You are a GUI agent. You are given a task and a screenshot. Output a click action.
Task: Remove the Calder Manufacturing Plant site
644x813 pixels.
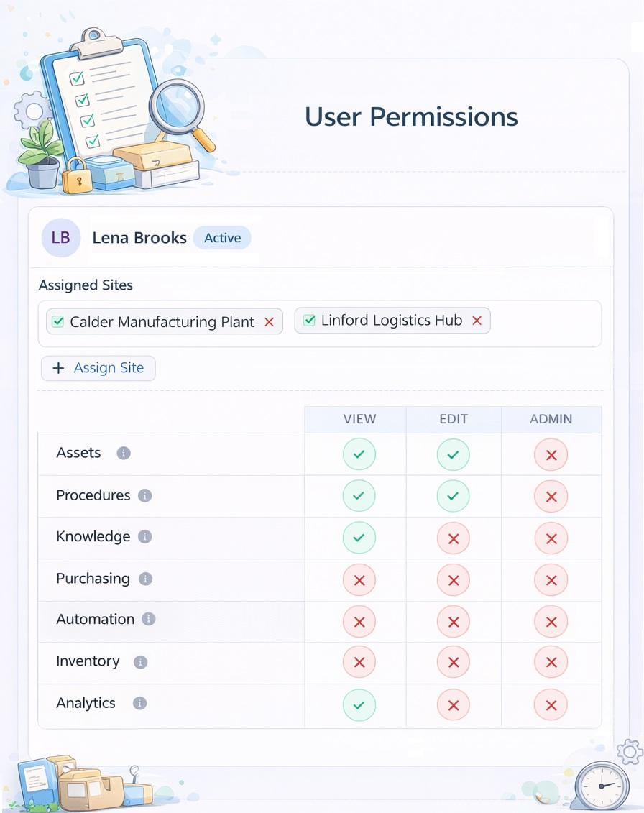point(269,322)
